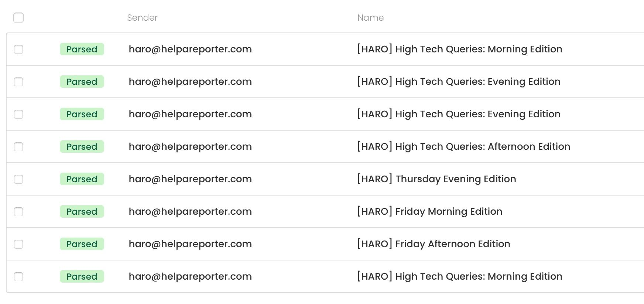Click sender email for High Tech Afternoon Edition
The image size is (644, 304).
pos(190,146)
